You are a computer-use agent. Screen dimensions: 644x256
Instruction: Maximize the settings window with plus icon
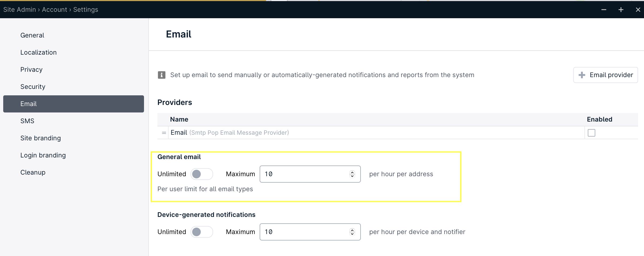tap(621, 10)
